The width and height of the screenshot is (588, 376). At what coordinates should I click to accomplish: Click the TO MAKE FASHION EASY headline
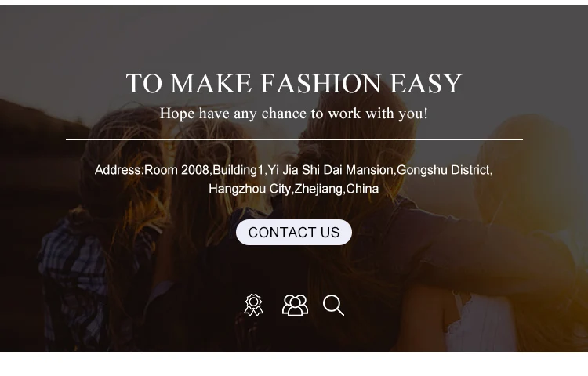(294, 83)
